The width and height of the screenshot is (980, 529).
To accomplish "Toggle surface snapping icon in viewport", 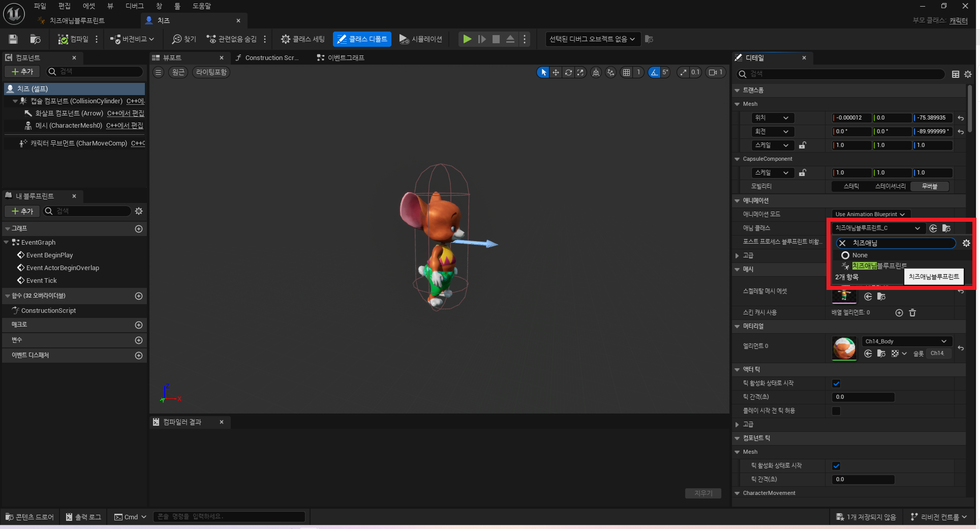I will click(611, 72).
